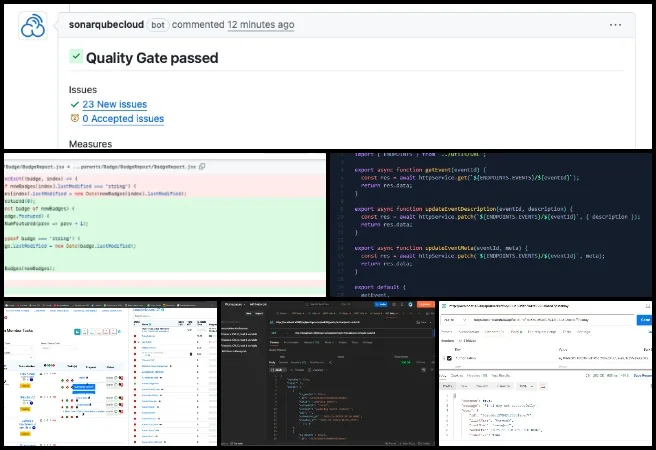Image resolution: width=656 pixels, height=450 pixels.
Task: Open the sonarqubecloud author link
Action: (x=106, y=25)
